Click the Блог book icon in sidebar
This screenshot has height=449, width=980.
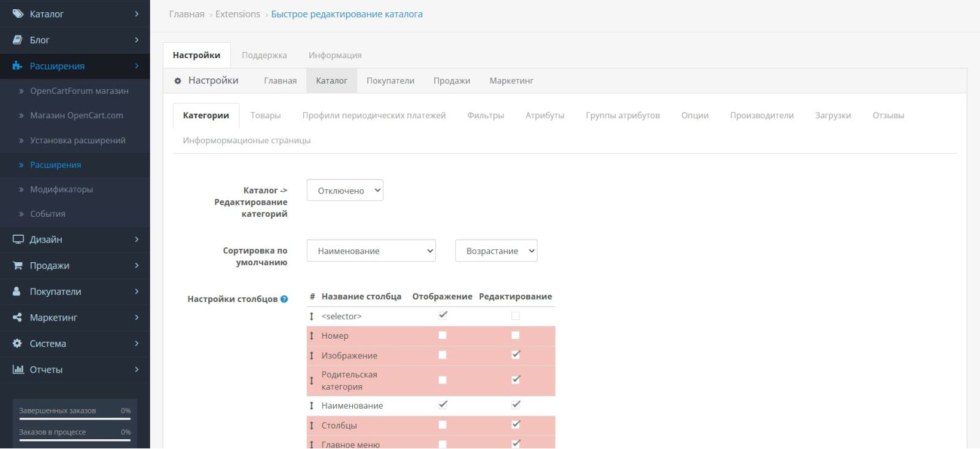coord(18,40)
